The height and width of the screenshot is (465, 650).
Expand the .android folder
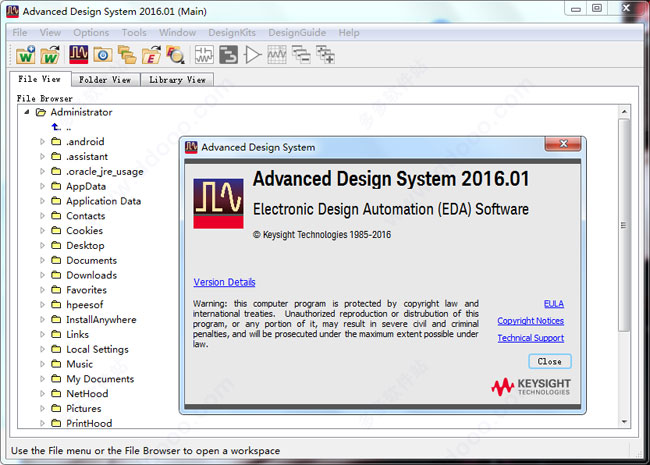[42, 142]
